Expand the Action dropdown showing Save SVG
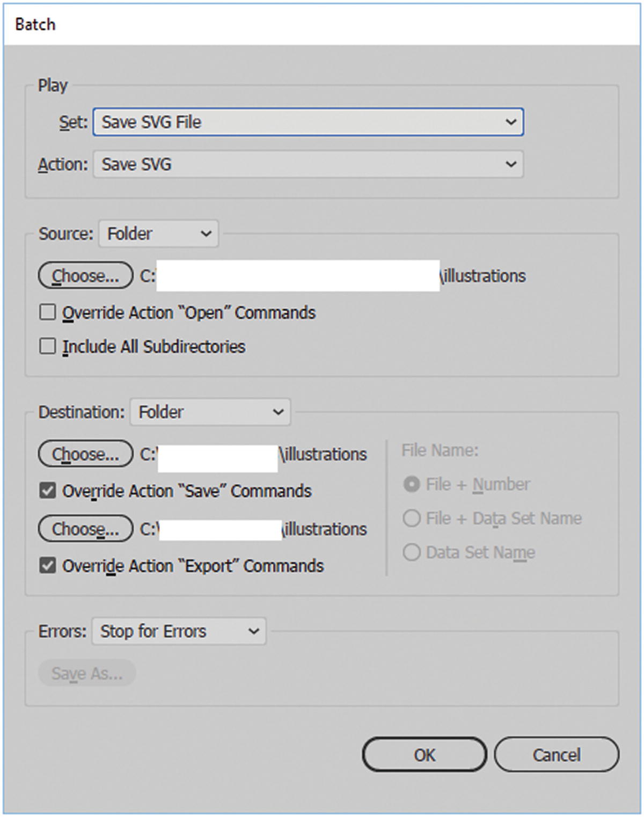Viewport: 644px width, 817px height. click(308, 164)
